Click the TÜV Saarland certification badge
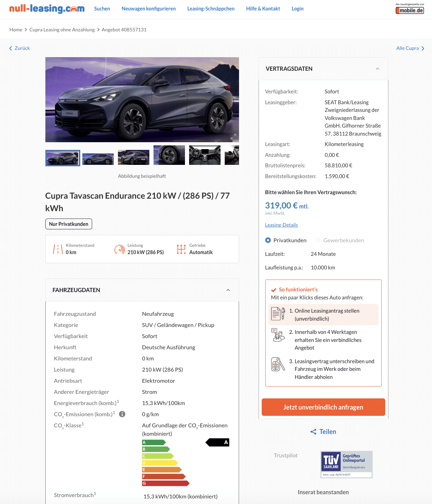432x504 pixels. coord(347,465)
